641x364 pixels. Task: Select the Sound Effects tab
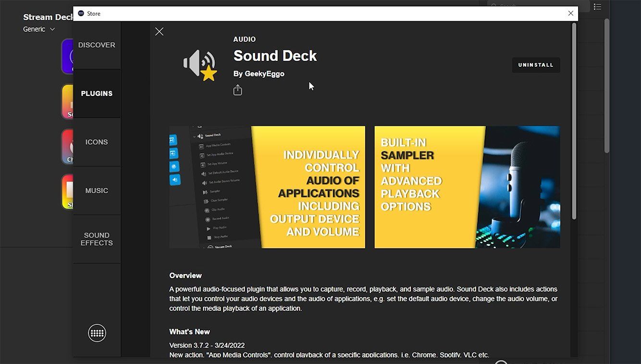[x=97, y=239]
